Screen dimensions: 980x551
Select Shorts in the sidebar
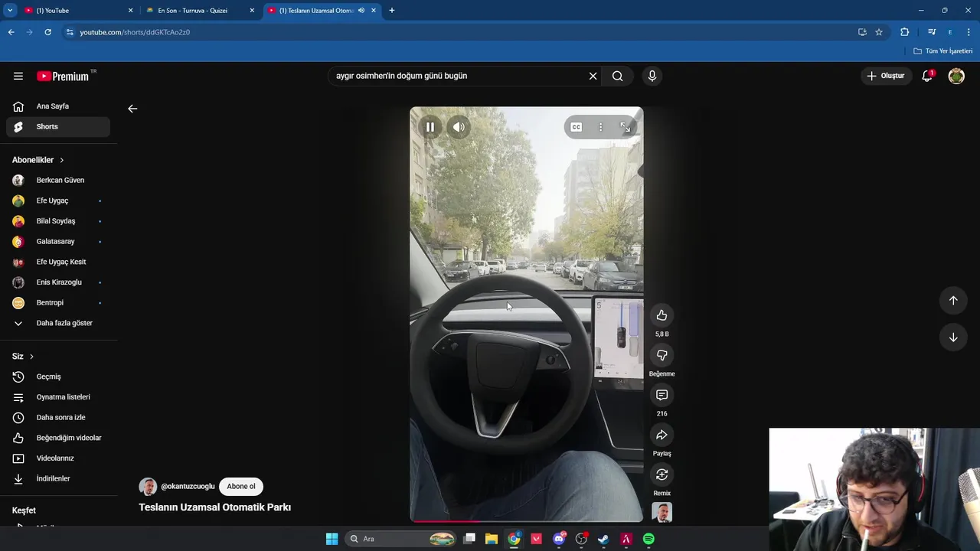pos(58,127)
